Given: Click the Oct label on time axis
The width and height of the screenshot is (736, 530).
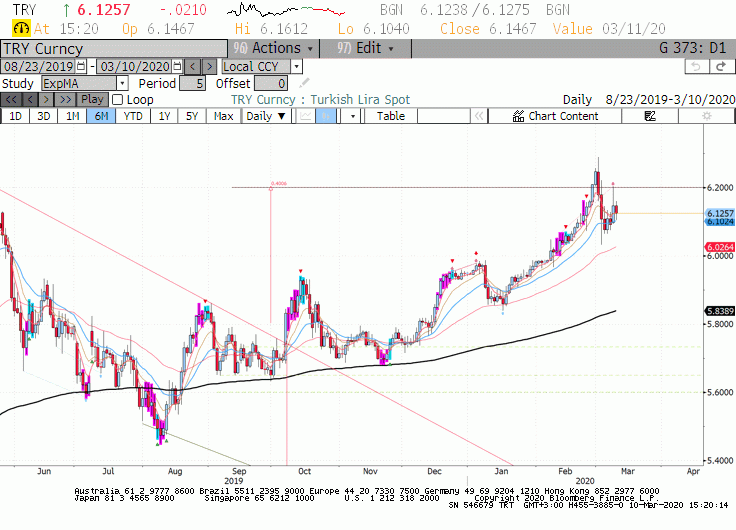Looking at the screenshot, I should point(304,471).
